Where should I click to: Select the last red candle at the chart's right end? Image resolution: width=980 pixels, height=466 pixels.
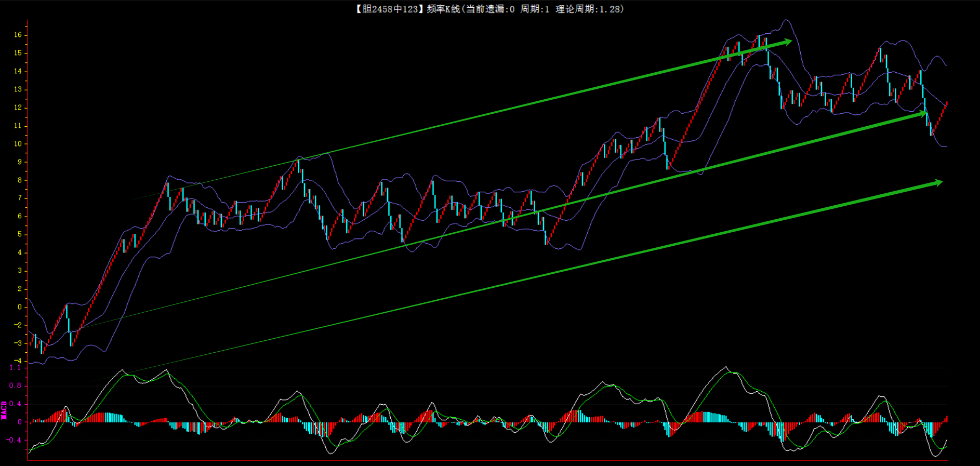coord(946,104)
